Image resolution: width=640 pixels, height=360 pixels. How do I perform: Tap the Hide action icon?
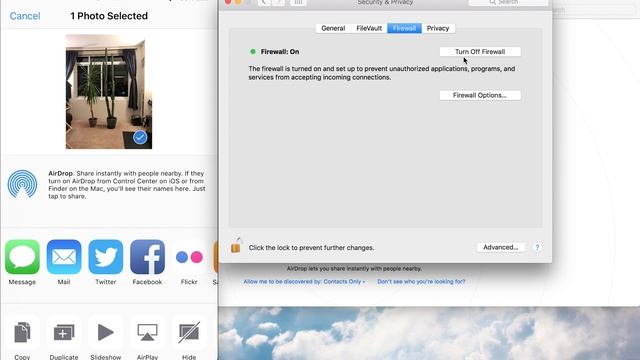189,332
